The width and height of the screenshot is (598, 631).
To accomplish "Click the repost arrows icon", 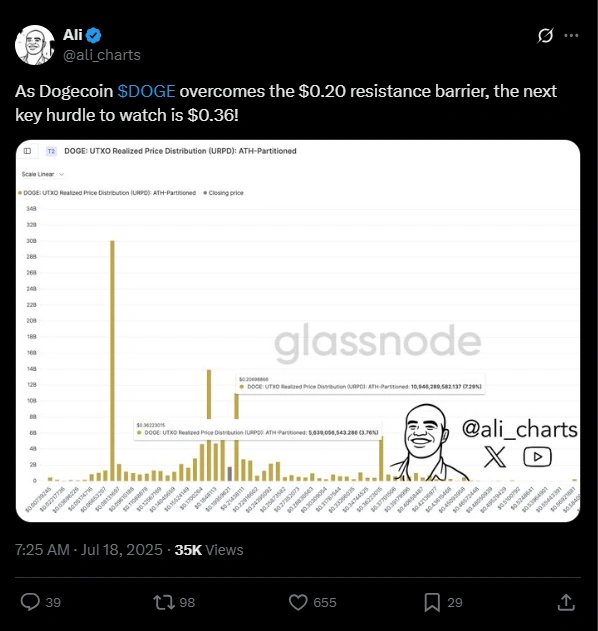I will tap(164, 602).
